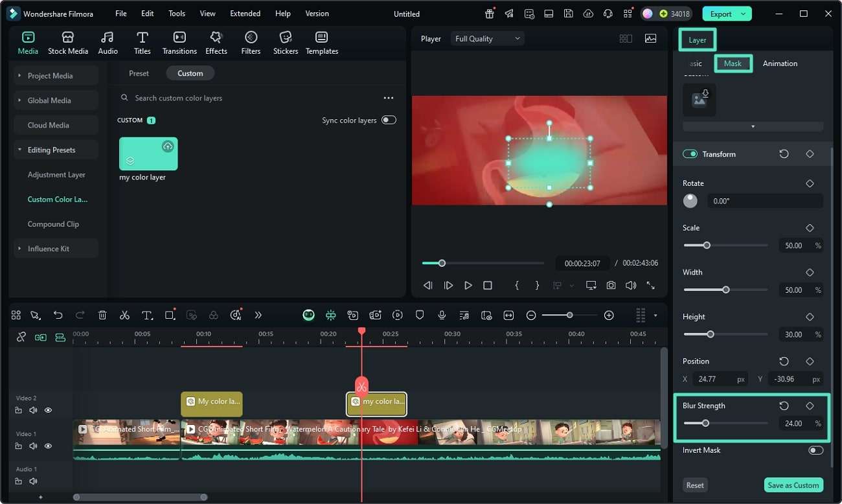
Task: Open the File menu
Action: pyautogui.click(x=121, y=14)
